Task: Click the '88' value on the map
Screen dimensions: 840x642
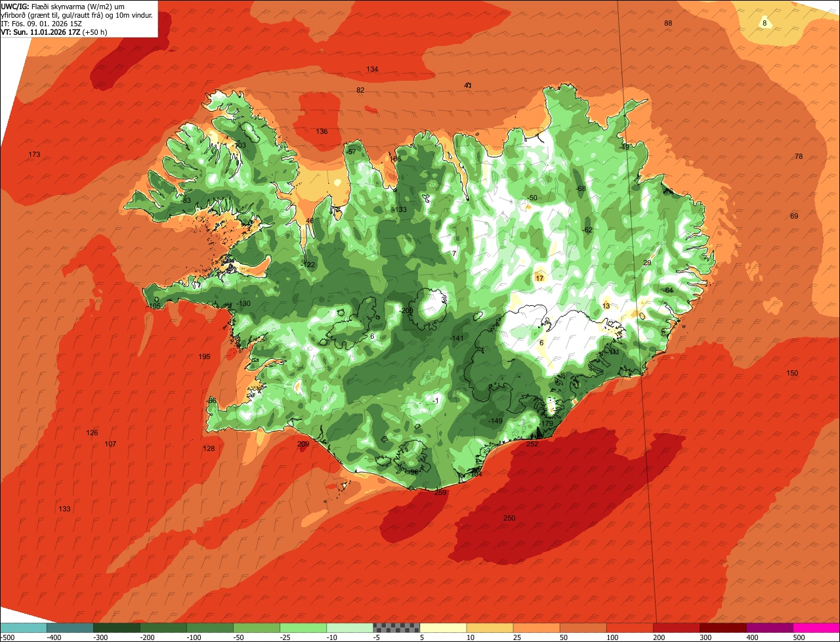Action: click(x=668, y=23)
